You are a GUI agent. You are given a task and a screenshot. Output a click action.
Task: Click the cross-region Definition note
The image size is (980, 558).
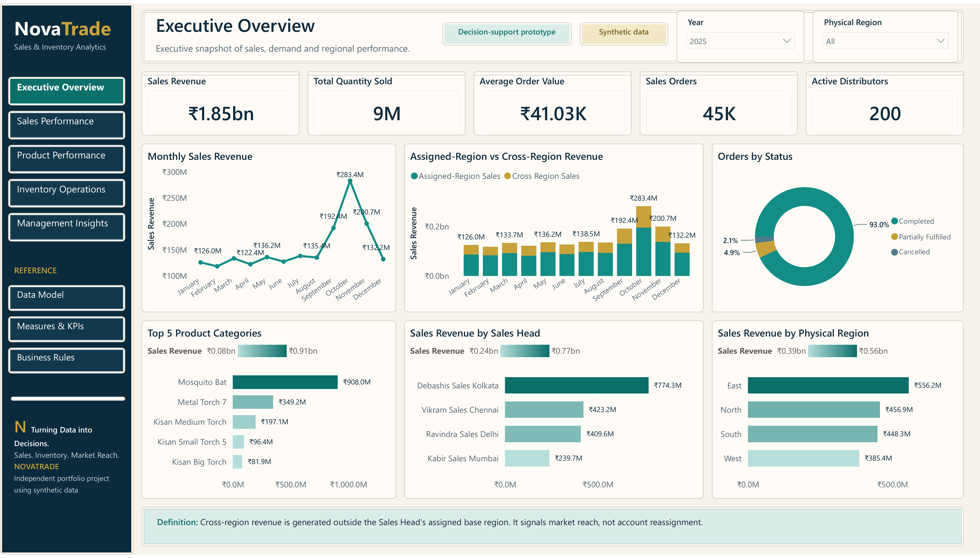(x=552, y=526)
